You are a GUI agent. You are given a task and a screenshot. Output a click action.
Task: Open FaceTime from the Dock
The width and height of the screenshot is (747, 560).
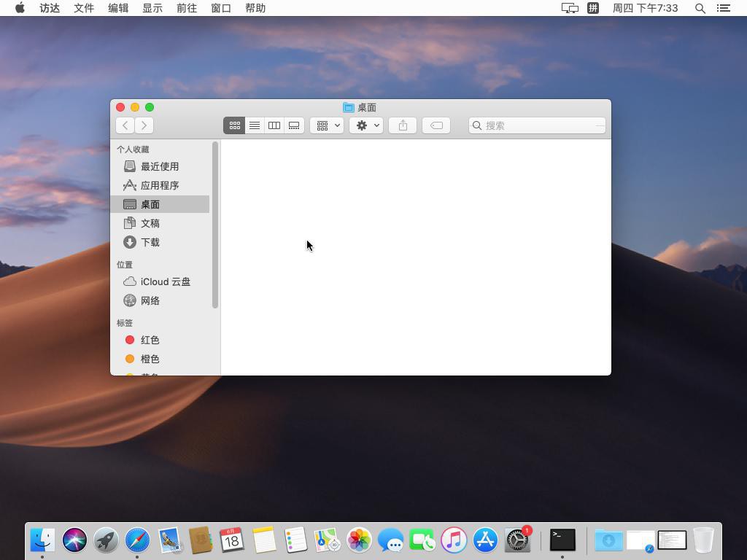pyautogui.click(x=422, y=540)
